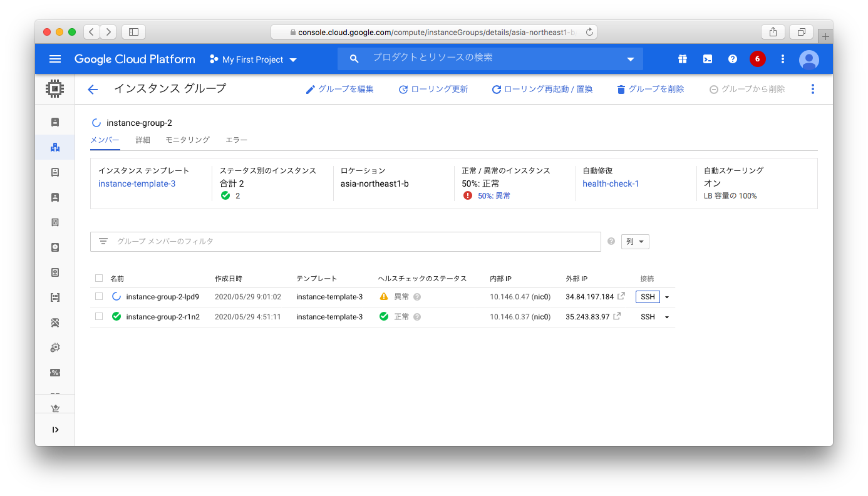868x496 pixels.
Task: Click the back arrow beside インスタンス グループ
Action: [x=93, y=90]
